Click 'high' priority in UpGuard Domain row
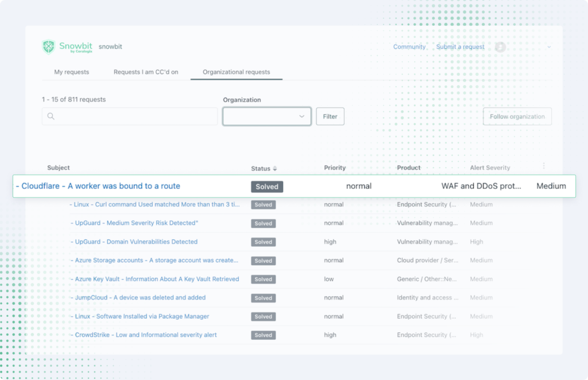Image resolution: width=588 pixels, height=380 pixels. pyautogui.click(x=330, y=242)
